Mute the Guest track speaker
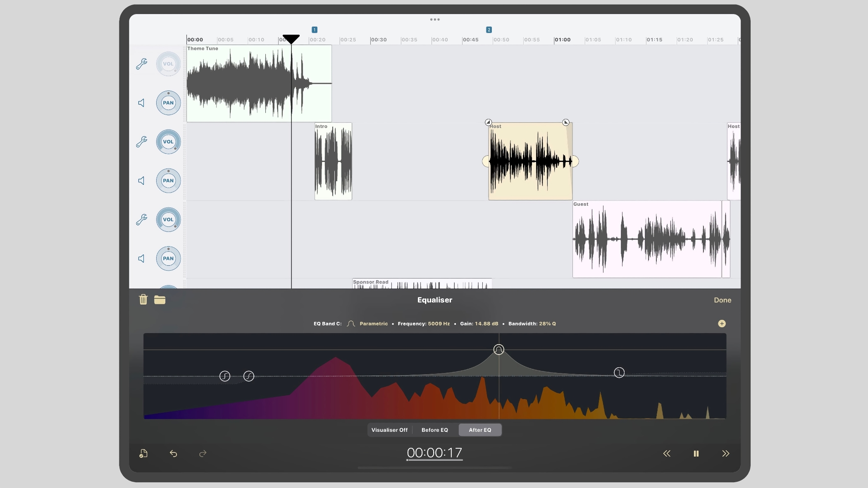 (x=141, y=259)
